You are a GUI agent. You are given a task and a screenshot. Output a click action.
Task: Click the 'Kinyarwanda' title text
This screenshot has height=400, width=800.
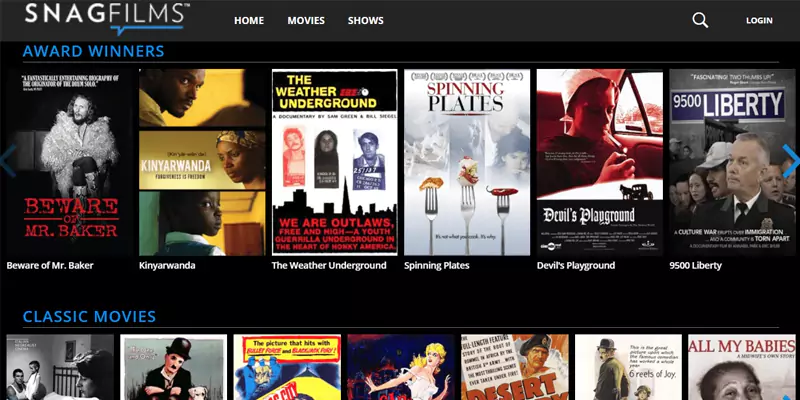click(x=167, y=265)
